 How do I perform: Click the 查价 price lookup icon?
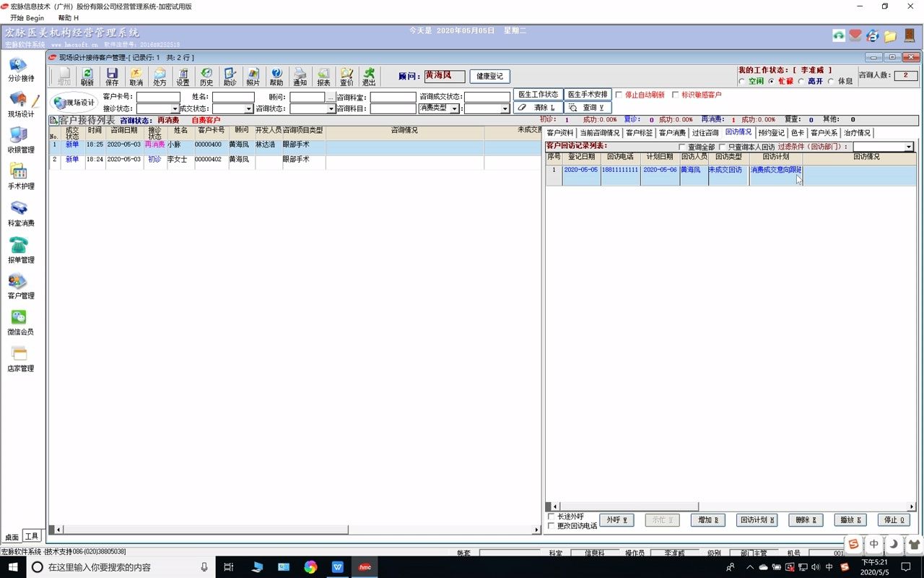346,77
